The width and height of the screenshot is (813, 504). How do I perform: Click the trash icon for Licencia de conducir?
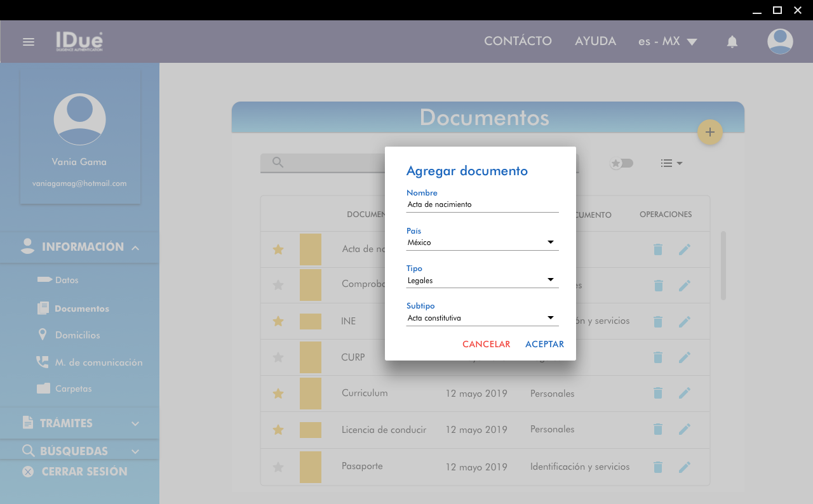tap(658, 430)
